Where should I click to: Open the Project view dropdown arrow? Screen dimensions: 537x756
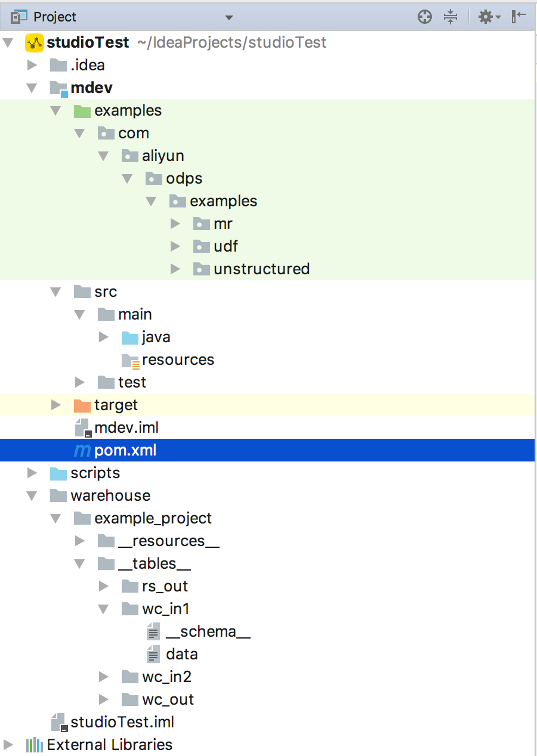[229, 18]
